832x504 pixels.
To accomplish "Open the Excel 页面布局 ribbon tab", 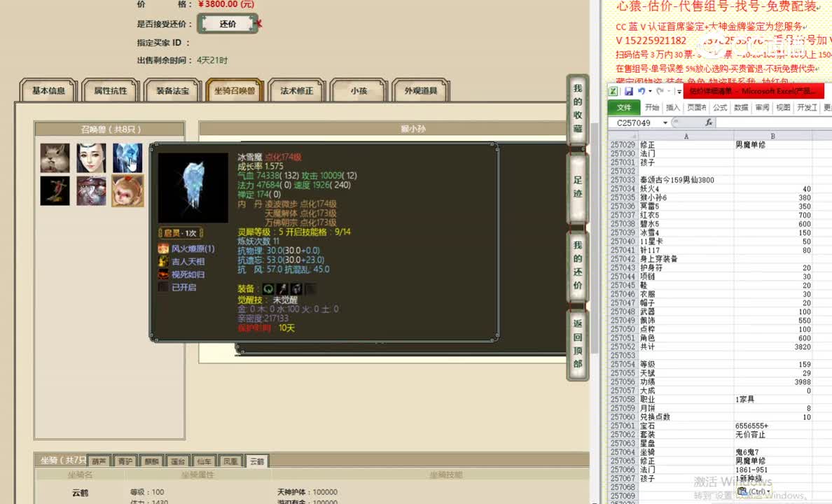I will click(696, 107).
